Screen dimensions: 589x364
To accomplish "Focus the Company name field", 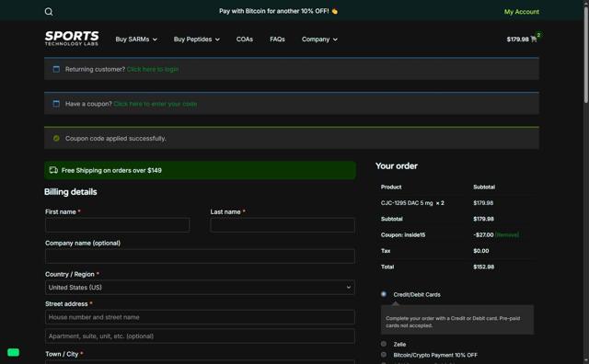I will pyautogui.click(x=200, y=256).
